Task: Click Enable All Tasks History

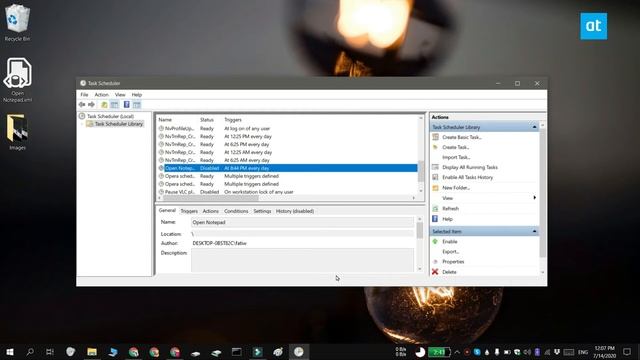Action: pos(467,177)
